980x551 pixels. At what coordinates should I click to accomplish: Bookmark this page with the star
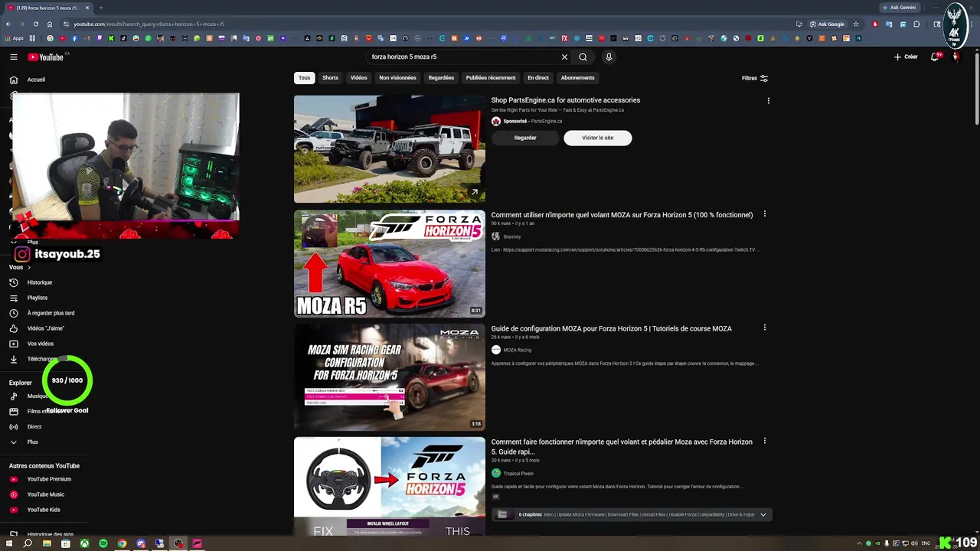(856, 24)
